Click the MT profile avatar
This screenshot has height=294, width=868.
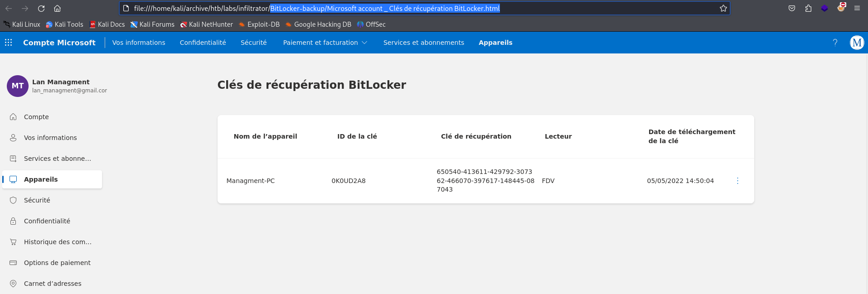coord(18,86)
